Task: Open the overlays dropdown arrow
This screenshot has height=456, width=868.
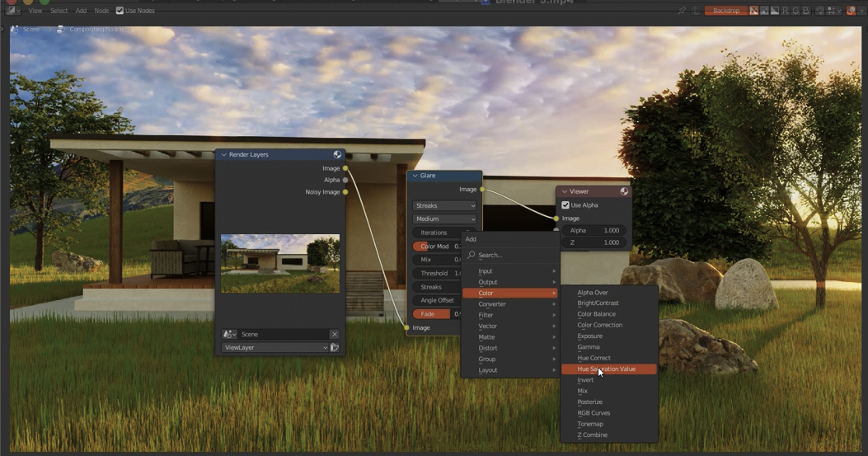Action: [861, 11]
